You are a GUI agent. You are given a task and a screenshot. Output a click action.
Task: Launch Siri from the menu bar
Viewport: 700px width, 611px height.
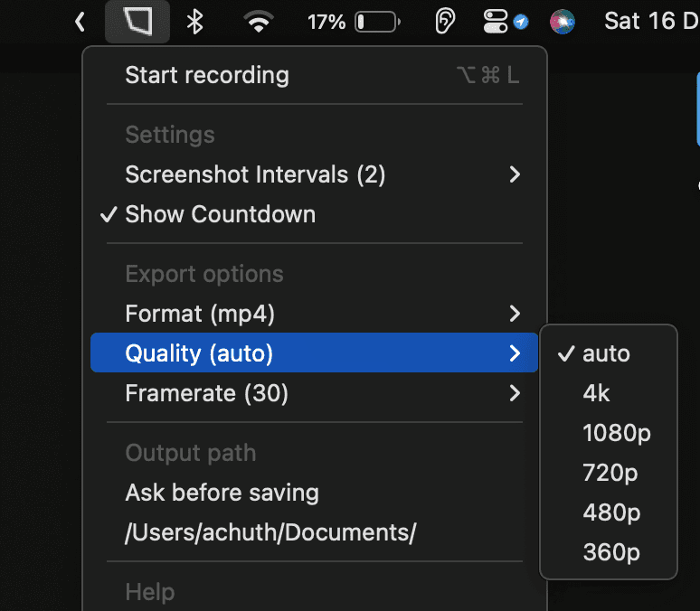(x=563, y=22)
